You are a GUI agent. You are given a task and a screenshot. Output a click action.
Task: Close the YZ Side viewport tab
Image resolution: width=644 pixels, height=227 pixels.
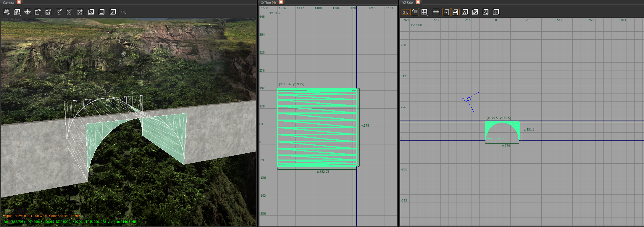pos(418,2)
